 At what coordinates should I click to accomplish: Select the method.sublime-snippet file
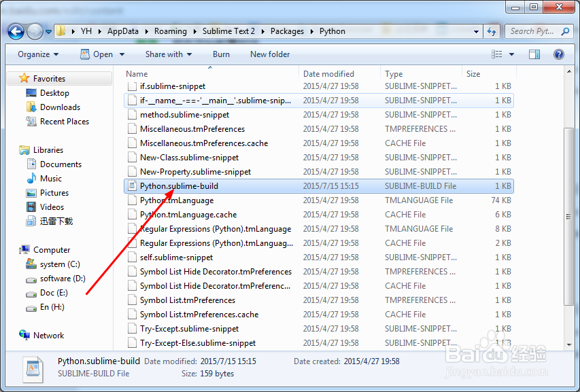tap(184, 115)
